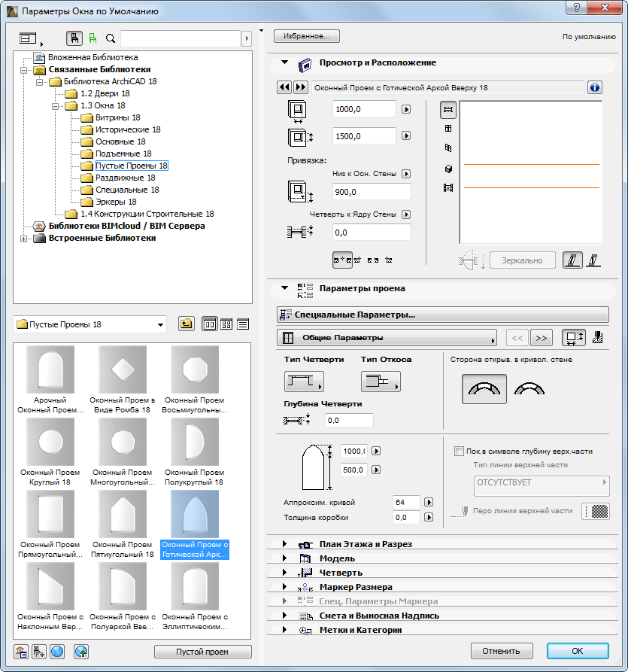Open Специальные Параметры button
This screenshot has width=628, height=672.
(442, 315)
